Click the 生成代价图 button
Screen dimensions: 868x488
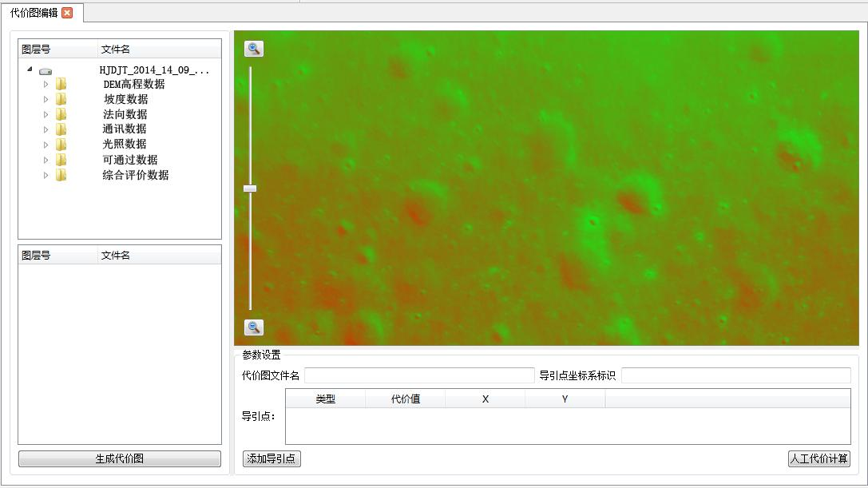120,458
